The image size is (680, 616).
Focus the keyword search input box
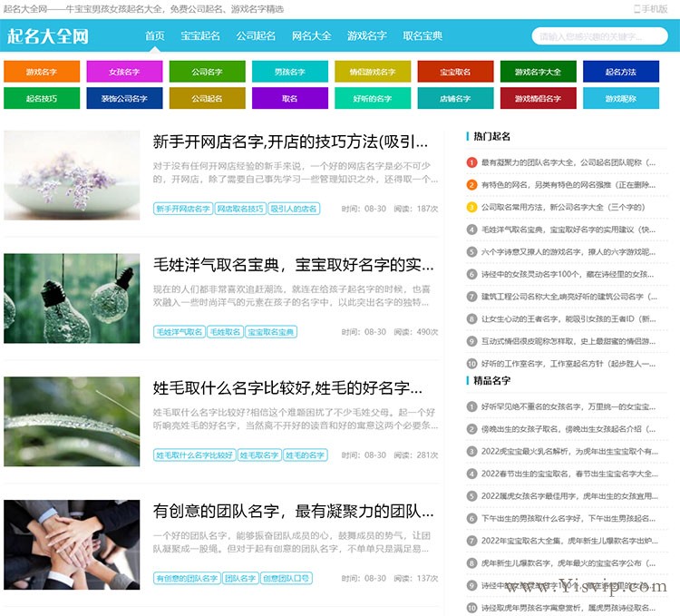tap(600, 36)
